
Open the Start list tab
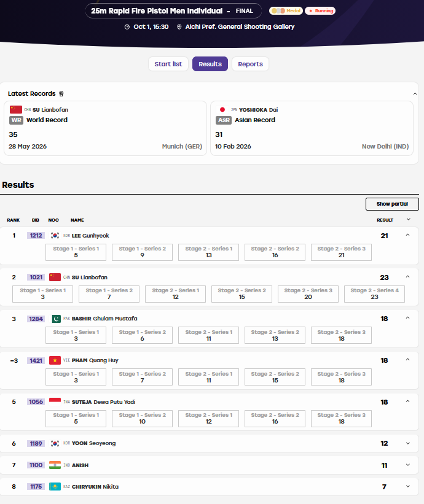(x=168, y=64)
